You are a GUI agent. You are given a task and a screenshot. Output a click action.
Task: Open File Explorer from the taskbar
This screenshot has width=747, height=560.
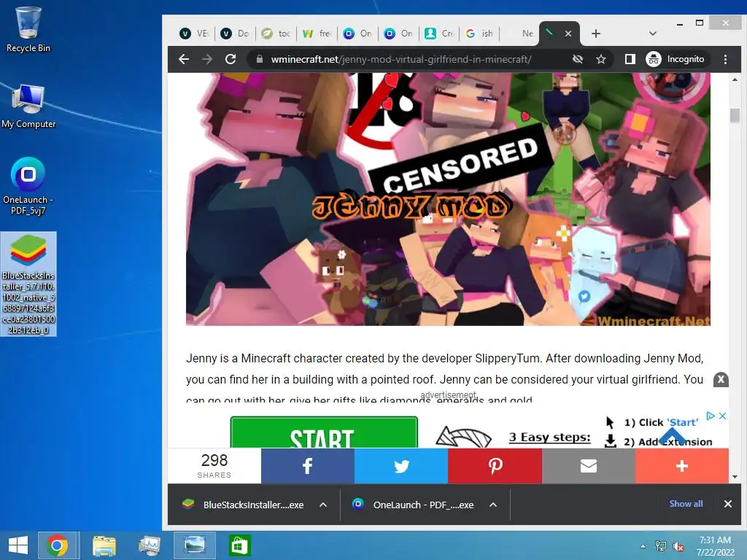click(104, 545)
